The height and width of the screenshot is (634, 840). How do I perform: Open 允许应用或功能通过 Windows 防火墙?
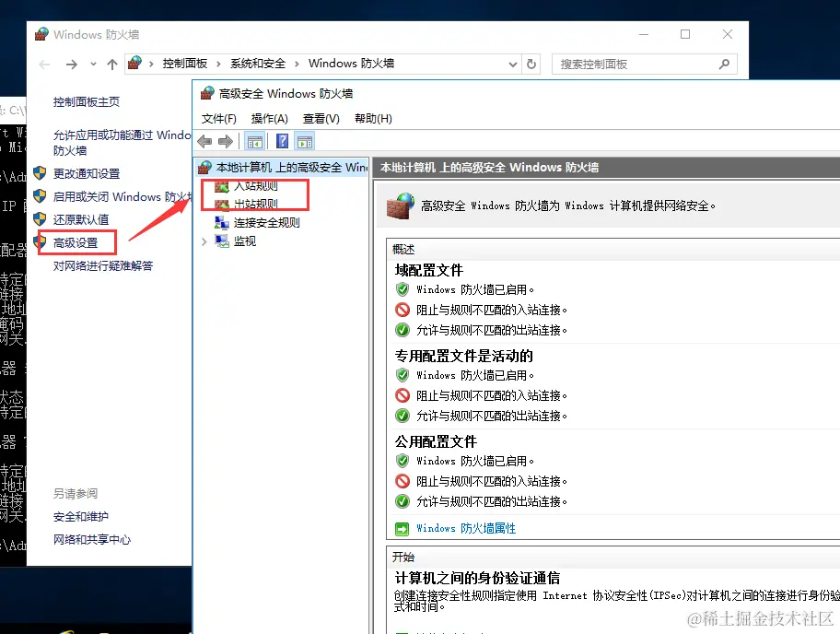(x=122, y=143)
